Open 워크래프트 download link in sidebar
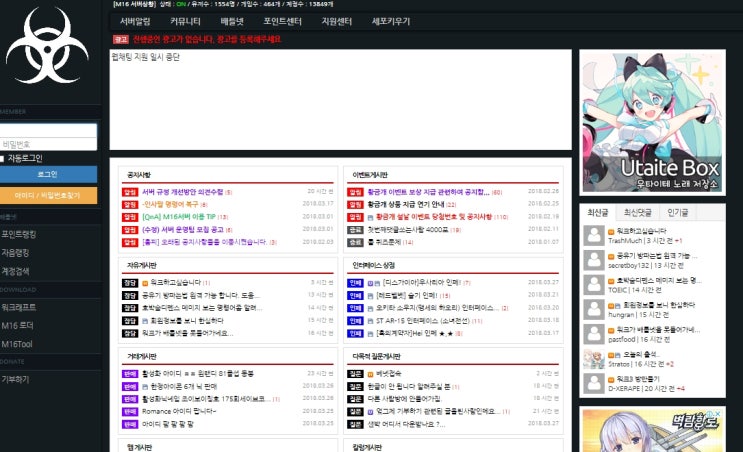743x452 pixels. 19,307
